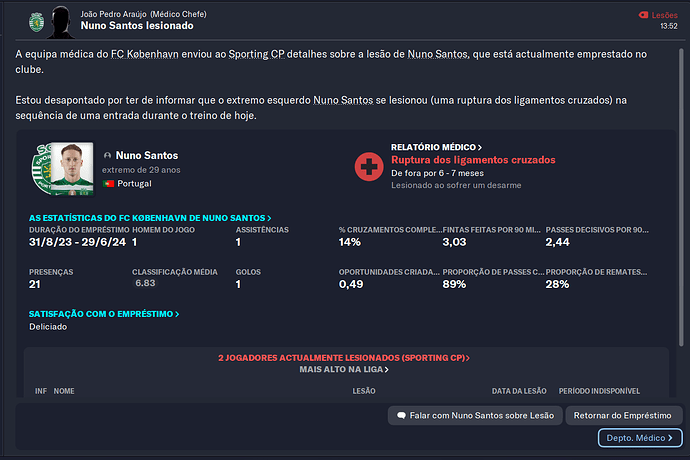Click the small icon beside Nuno Santos name
Image resolution: width=690 pixels, height=460 pixels.
pyautogui.click(x=107, y=155)
